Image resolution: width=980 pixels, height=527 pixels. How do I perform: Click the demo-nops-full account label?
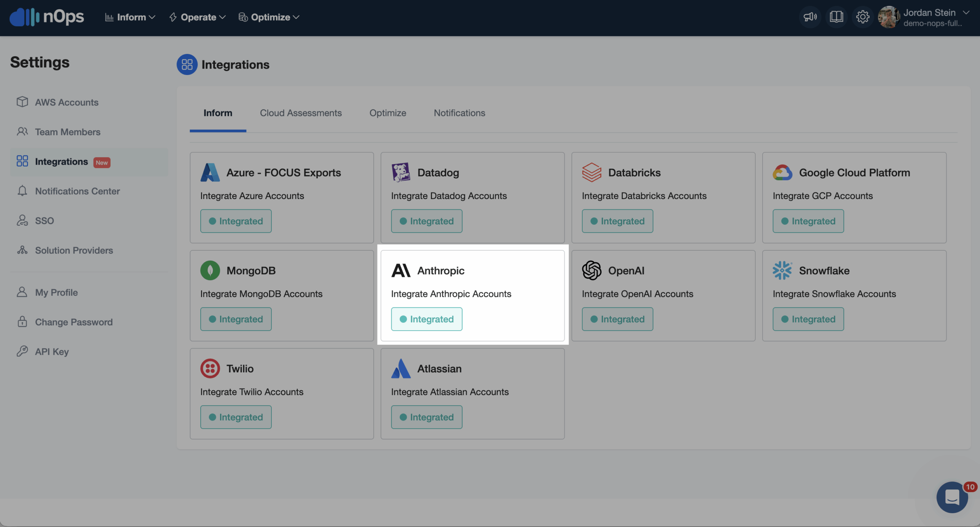coord(933,23)
